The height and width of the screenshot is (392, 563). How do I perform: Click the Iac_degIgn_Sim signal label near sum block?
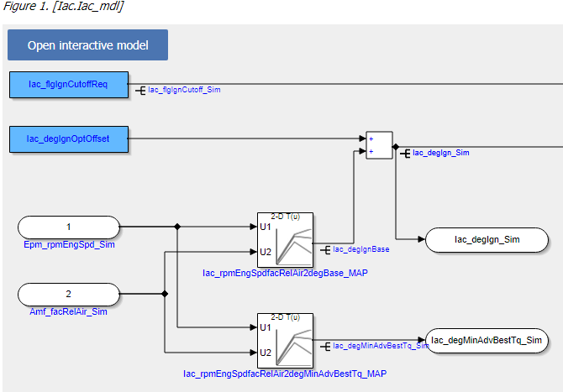coord(440,154)
